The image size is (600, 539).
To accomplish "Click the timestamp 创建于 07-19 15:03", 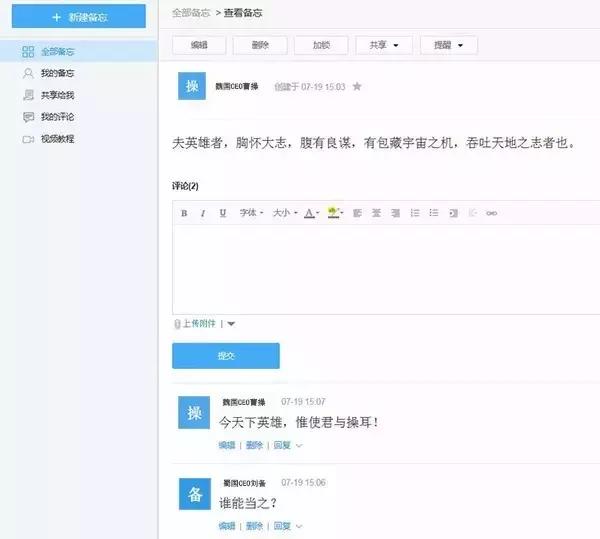I will [x=310, y=87].
